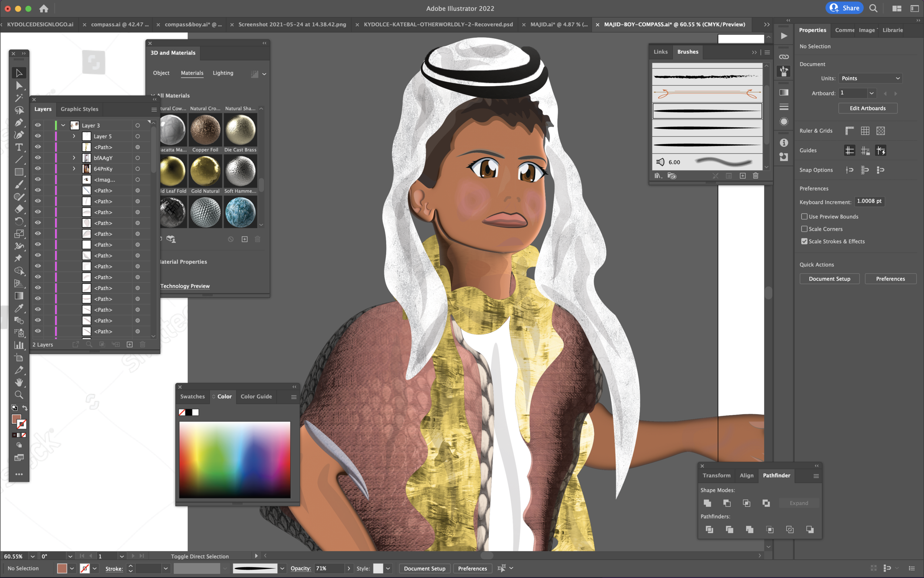Select the Zoom tool
The height and width of the screenshot is (578, 924).
(19, 395)
